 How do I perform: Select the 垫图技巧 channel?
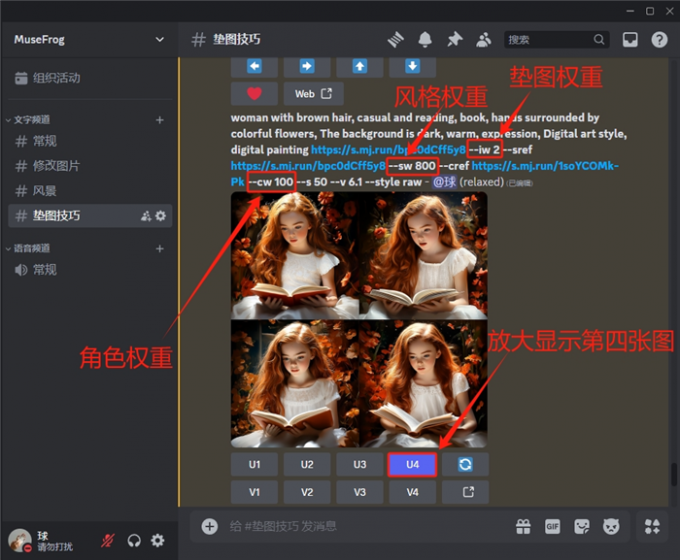click(90, 216)
